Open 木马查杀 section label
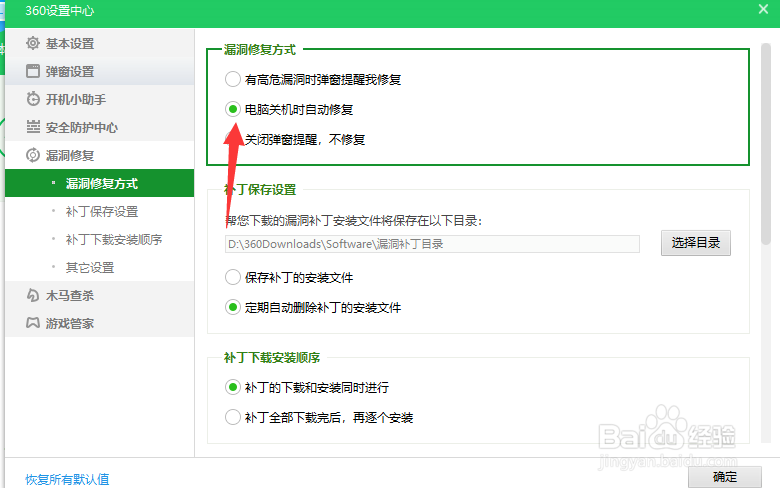 tap(70, 296)
